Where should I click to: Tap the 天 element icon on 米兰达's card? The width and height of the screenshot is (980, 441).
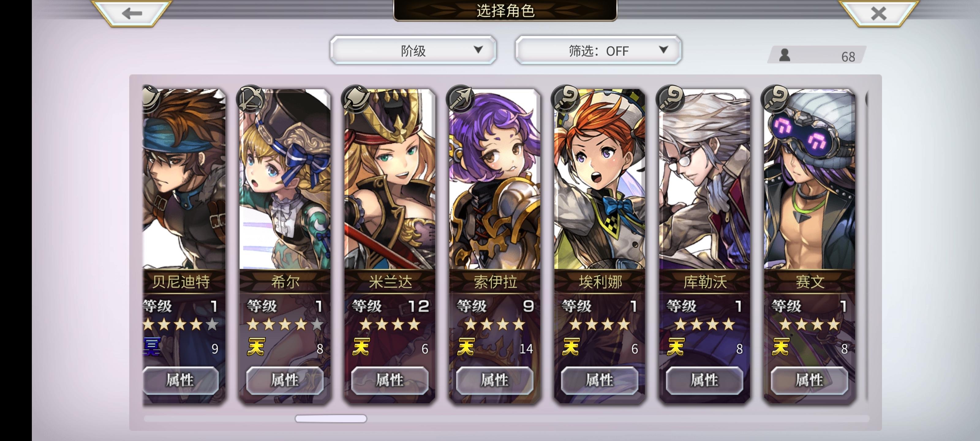361,347
